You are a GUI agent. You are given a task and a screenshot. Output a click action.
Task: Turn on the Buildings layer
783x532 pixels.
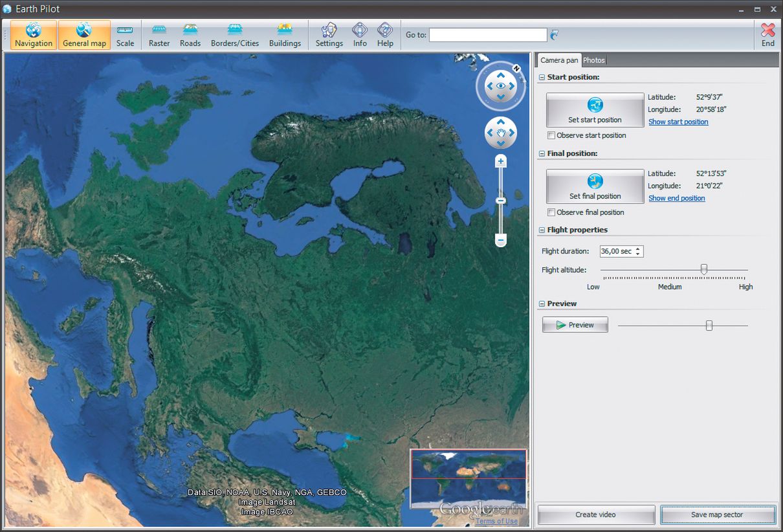tap(285, 35)
